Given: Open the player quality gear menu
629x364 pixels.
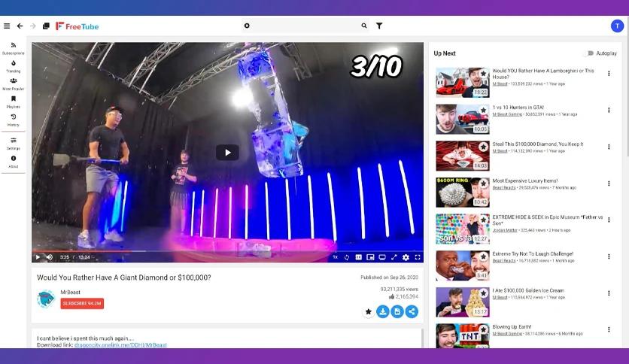Looking at the screenshot, I should coord(406,257).
